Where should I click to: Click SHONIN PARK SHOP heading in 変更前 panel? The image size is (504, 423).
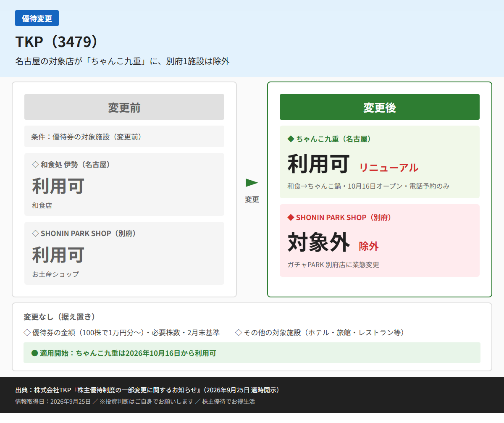coord(89,233)
